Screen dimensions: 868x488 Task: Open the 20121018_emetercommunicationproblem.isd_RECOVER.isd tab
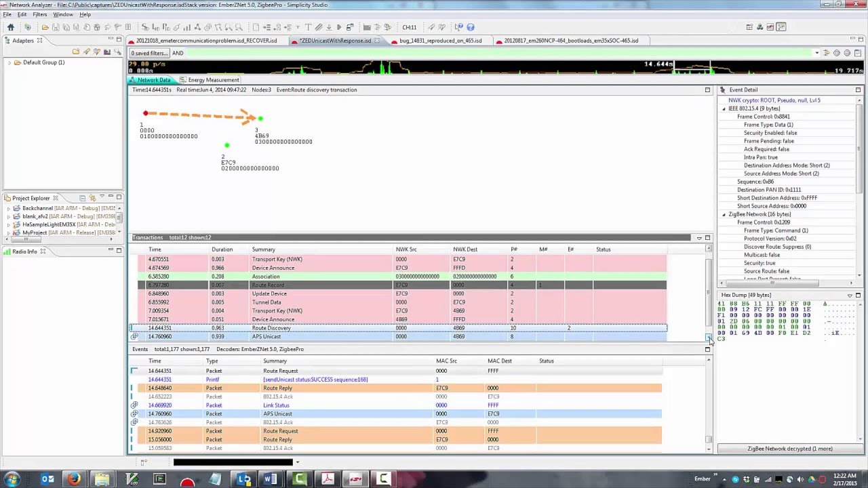point(202,41)
